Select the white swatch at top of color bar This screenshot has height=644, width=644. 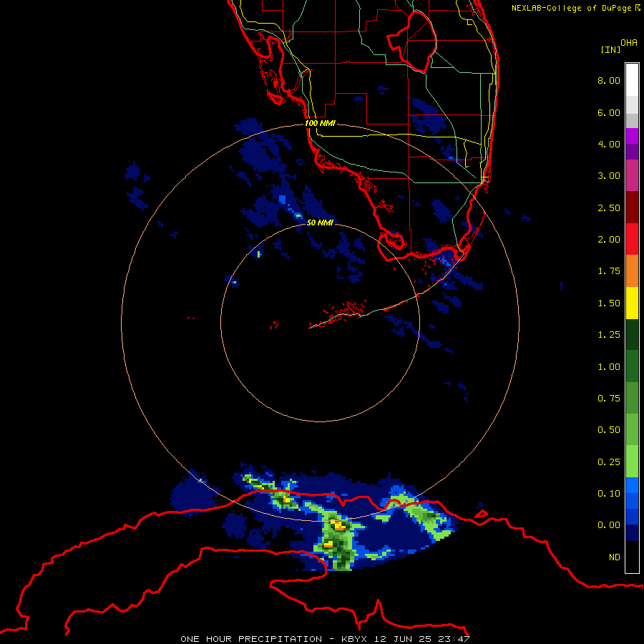tap(632, 80)
